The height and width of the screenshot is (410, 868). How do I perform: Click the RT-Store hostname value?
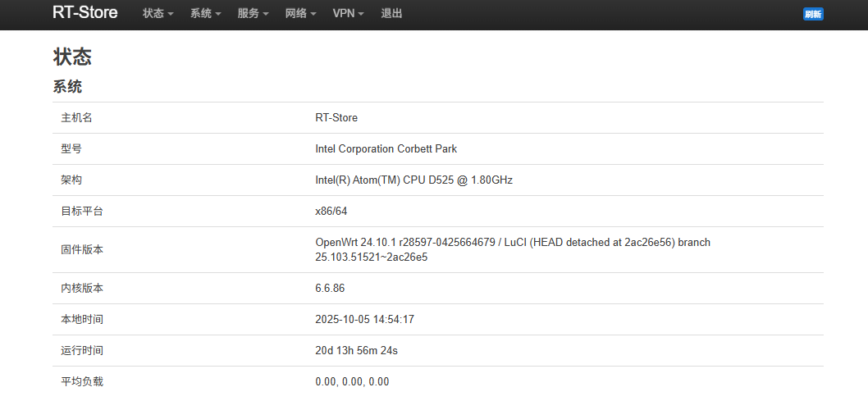click(x=336, y=118)
